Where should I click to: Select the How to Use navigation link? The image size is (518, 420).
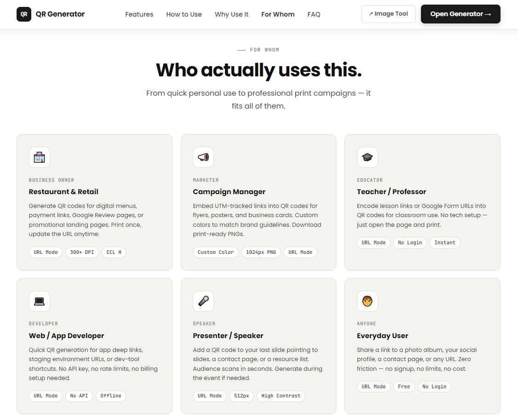(x=184, y=14)
